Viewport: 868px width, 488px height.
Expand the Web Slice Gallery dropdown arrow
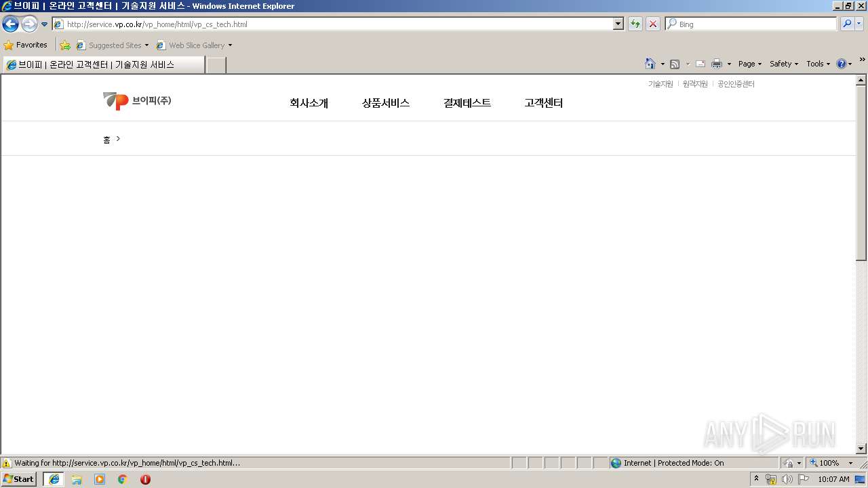(x=230, y=45)
